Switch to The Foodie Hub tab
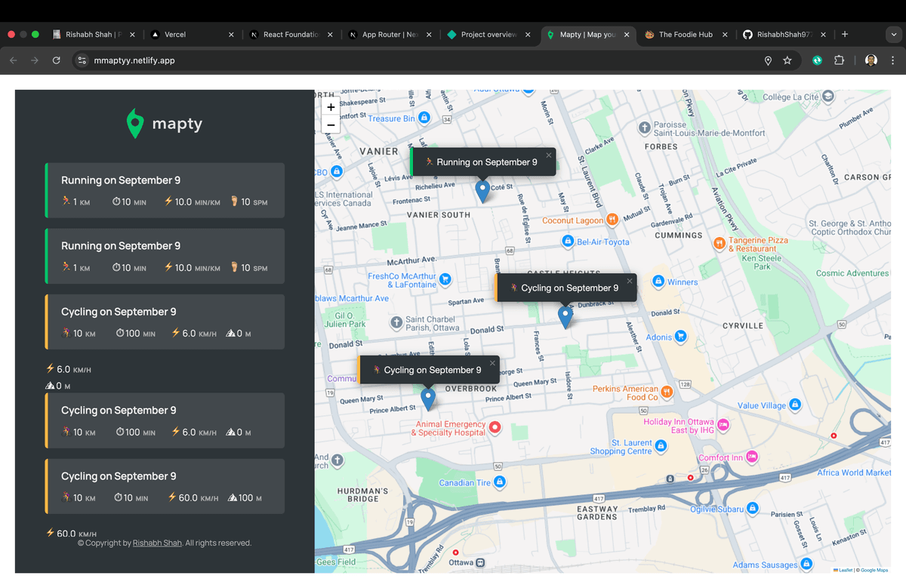The image size is (906, 588). pos(685,35)
